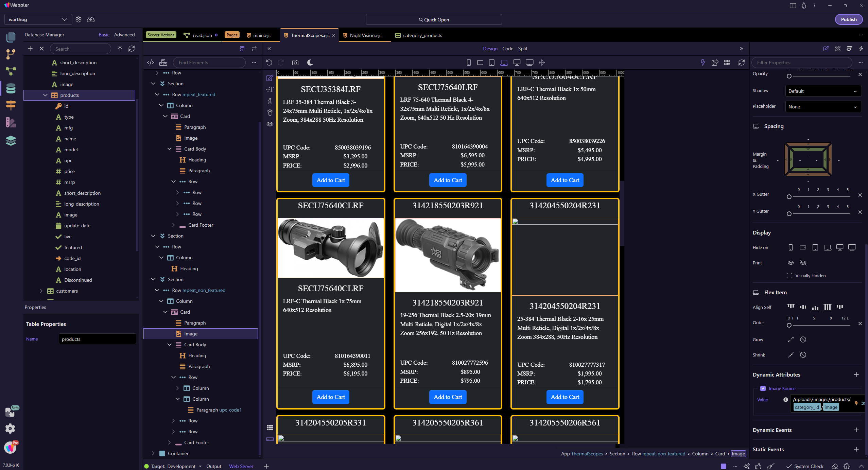Open the Target Development dropdown arrow
The height and width of the screenshot is (470, 868).
point(200,466)
